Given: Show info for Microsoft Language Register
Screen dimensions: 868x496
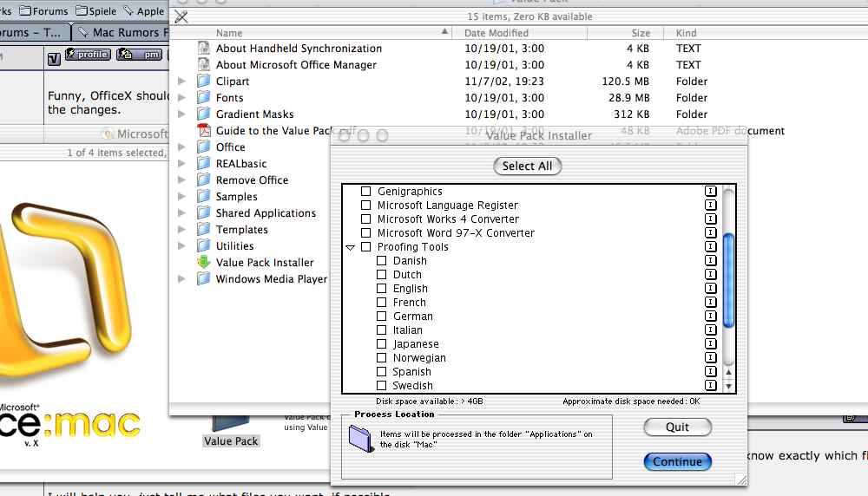Looking at the screenshot, I should (710, 206).
